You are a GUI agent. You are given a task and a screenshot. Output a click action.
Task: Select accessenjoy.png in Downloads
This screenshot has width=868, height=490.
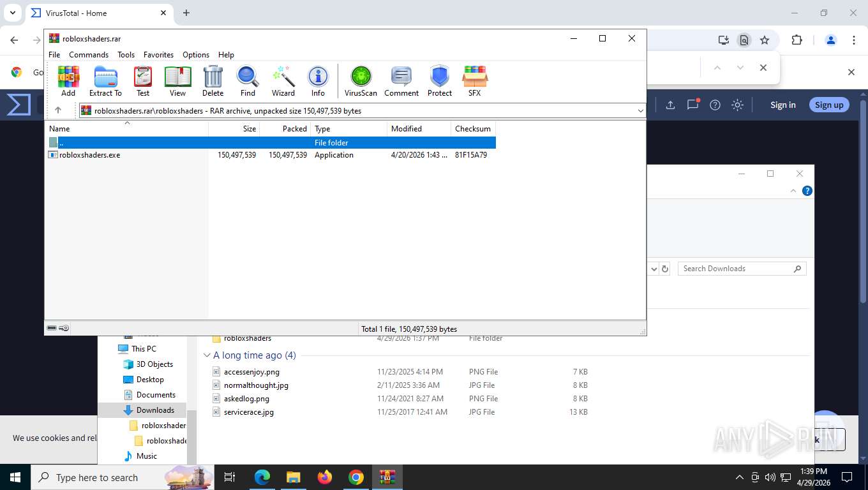[251, 372]
